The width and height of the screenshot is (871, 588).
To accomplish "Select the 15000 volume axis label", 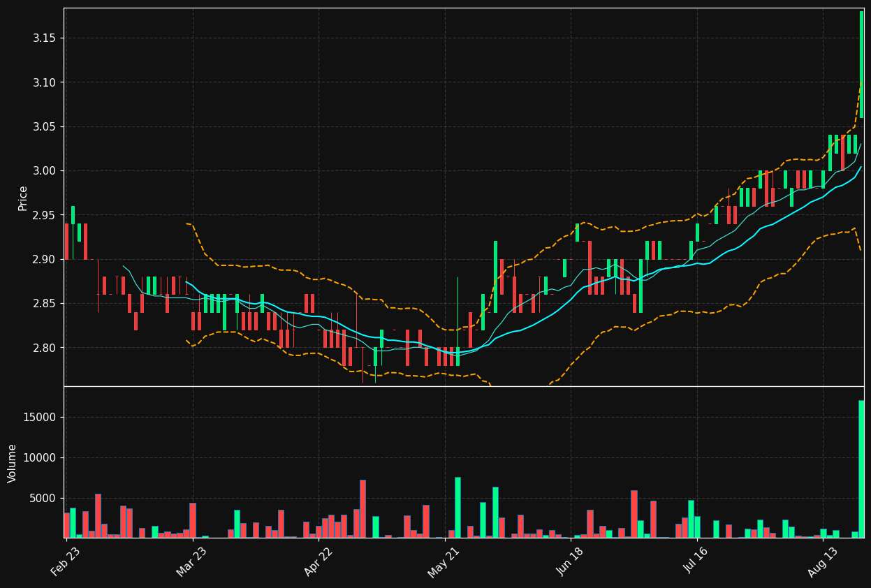I will 40,418.
